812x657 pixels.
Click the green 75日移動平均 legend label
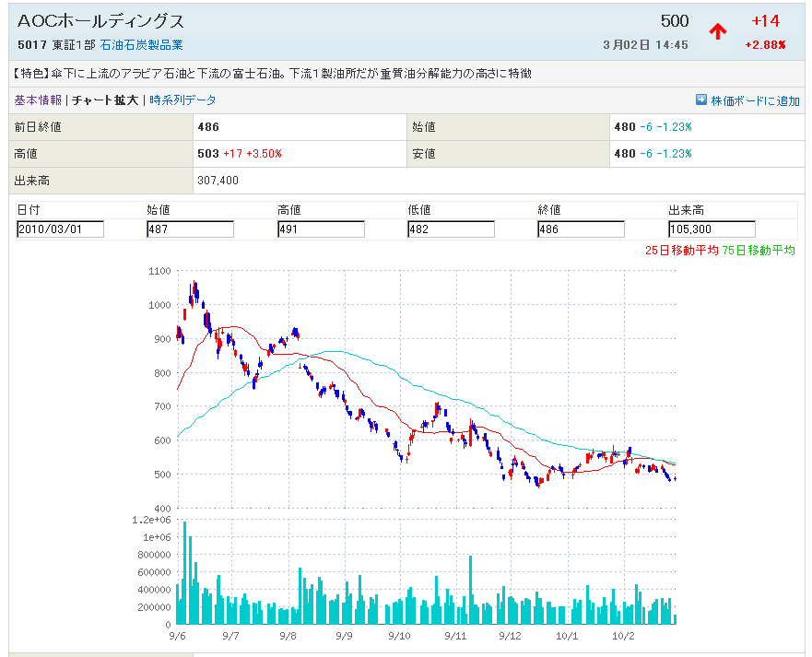pos(759,250)
